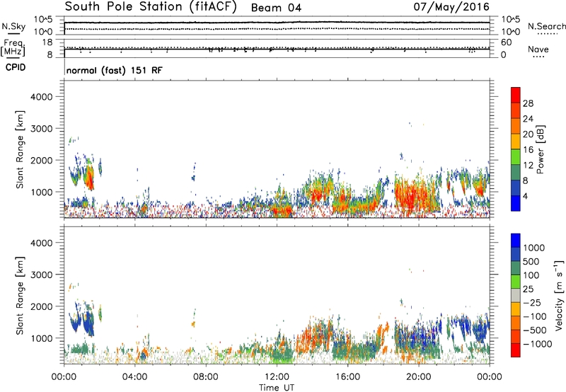
Task: Select the '-500' value on the velocity colorbar
Action: (x=535, y=330)
